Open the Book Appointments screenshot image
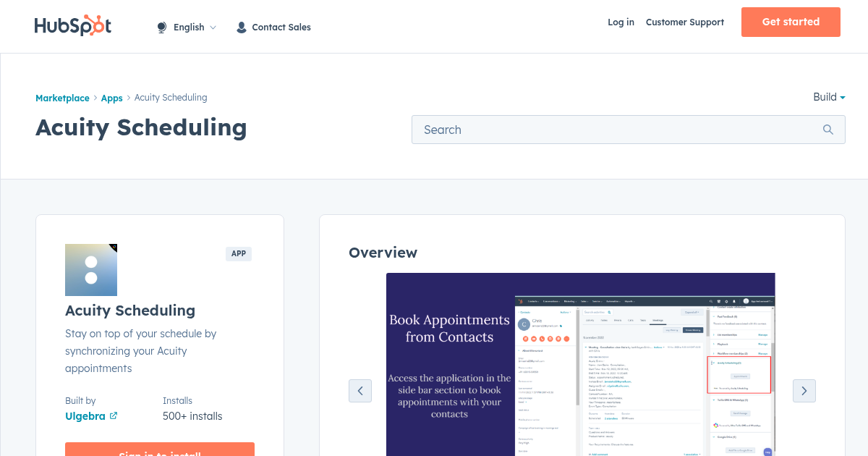868x456 pixels. tap(580, 364)
